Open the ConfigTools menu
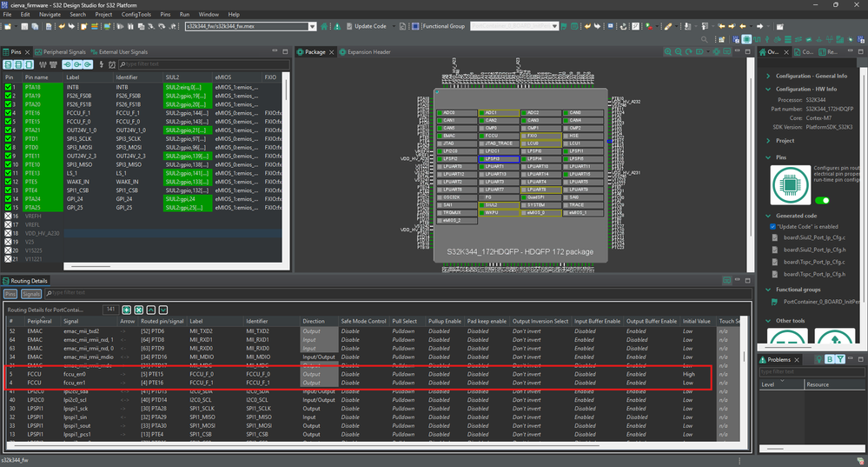868x467 pixels. point(138,15)
